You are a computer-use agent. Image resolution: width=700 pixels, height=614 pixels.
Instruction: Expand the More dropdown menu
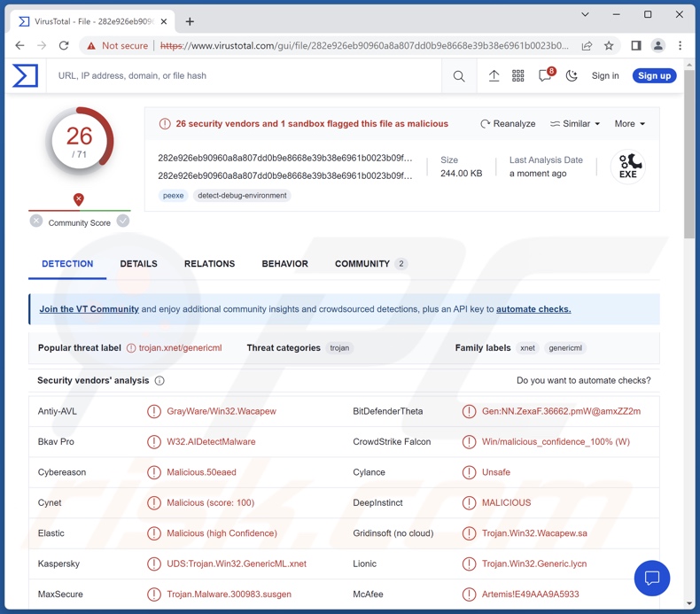pos(630,124)
